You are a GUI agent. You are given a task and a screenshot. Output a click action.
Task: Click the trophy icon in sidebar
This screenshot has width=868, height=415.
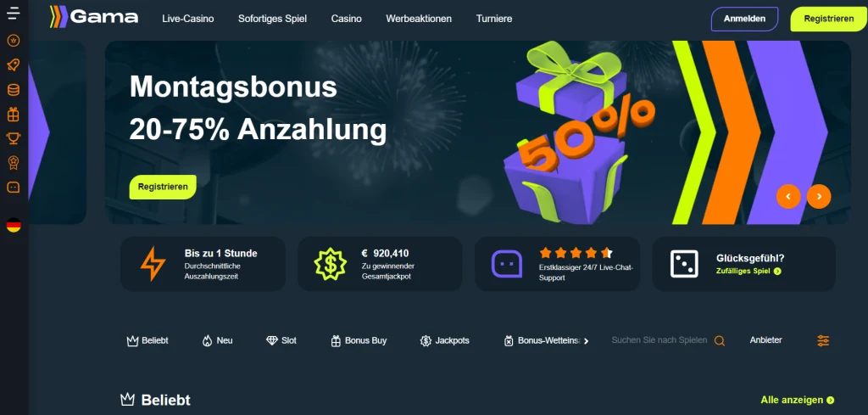pos(14,138)
